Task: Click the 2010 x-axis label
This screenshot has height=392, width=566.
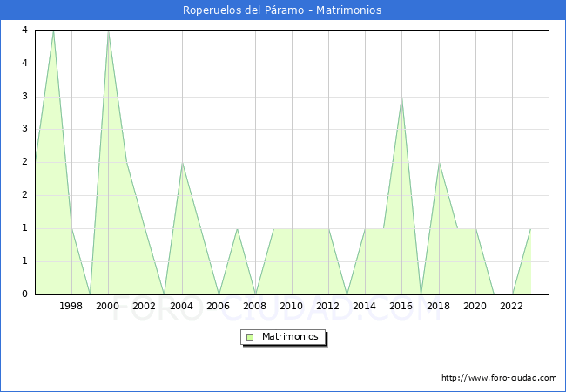Action: pos(292,306)
